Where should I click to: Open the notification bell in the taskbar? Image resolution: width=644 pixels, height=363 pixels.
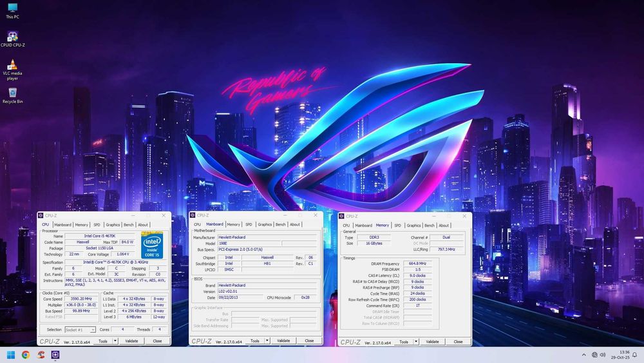[634, 355]
